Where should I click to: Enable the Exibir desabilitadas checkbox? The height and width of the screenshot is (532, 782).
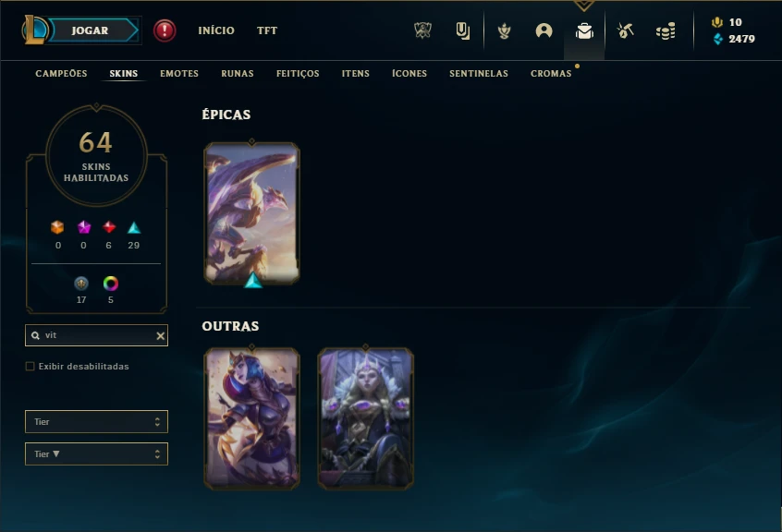[30, 366]
